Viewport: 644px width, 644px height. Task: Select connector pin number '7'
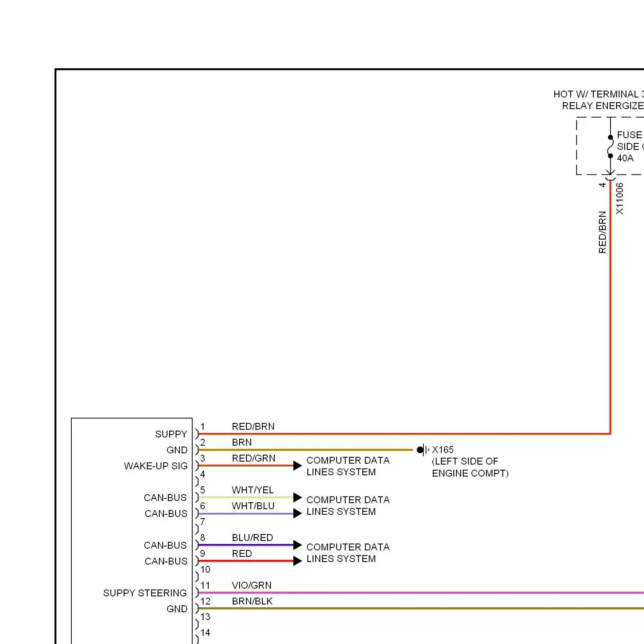point(203,522)
